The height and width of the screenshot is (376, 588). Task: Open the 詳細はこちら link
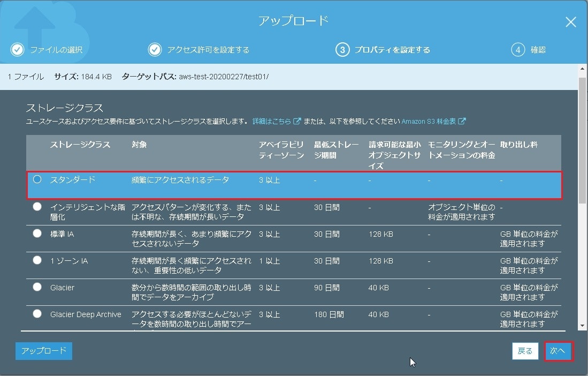tap(271, 121)
